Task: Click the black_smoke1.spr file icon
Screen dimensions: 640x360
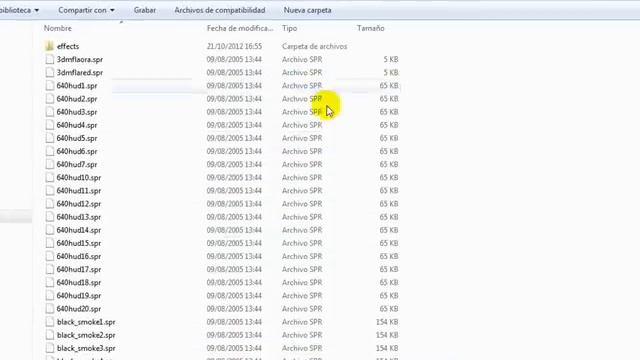Action: 50,322
